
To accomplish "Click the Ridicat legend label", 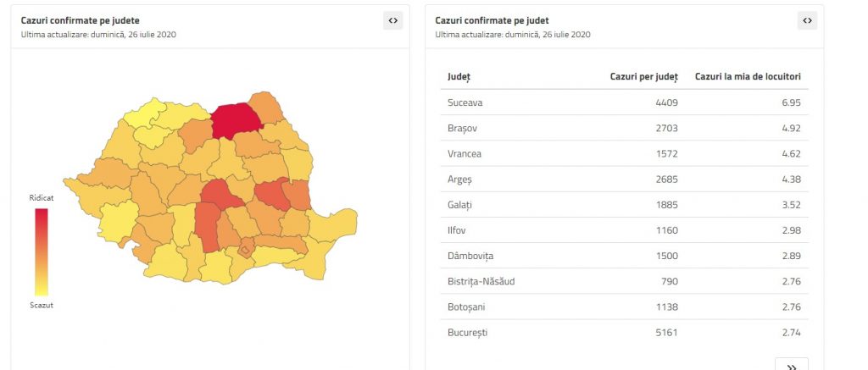I will 41,197.
